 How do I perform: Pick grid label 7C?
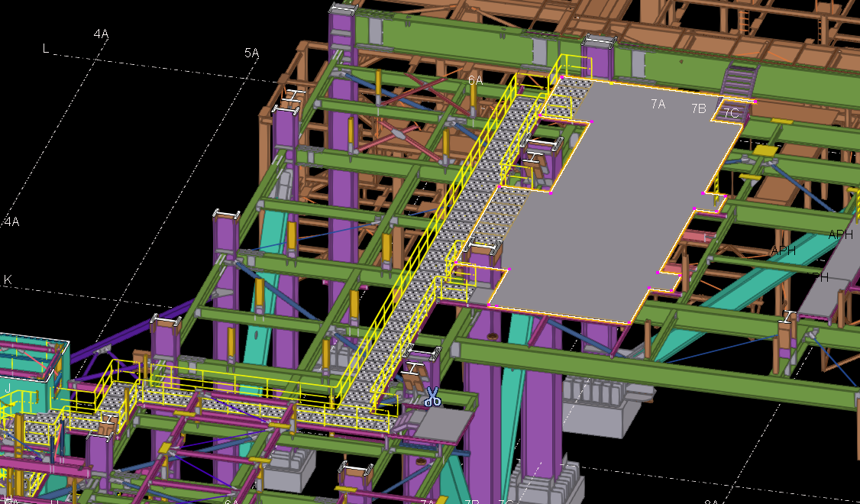(731, 113)
